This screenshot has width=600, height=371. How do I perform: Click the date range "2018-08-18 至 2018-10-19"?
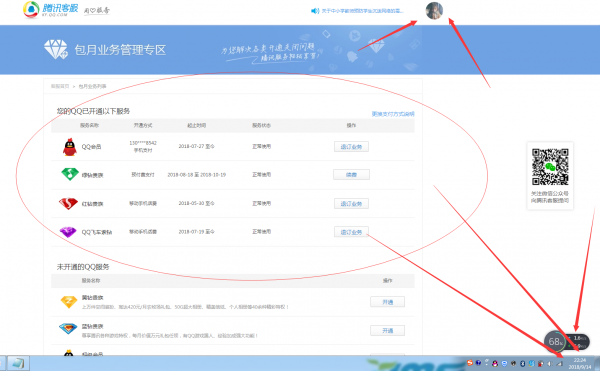click(x=197, y=175)
